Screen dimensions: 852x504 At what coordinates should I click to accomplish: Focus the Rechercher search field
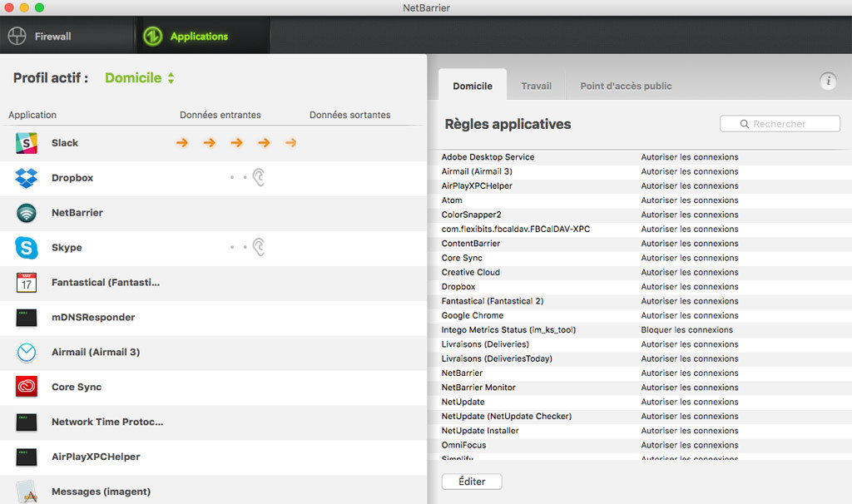[x=780, y=124]
